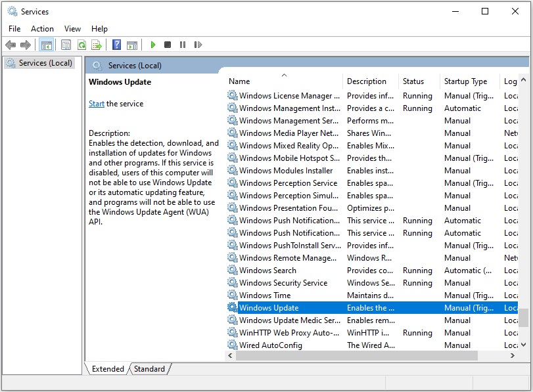Click the Forward arrow toolbar icon
Screen dimensions: 533x392
(26, 45)
